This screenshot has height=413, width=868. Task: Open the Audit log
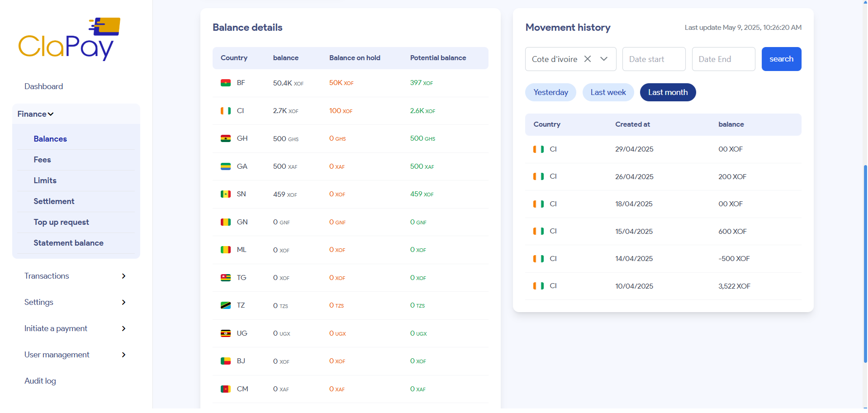40,381
